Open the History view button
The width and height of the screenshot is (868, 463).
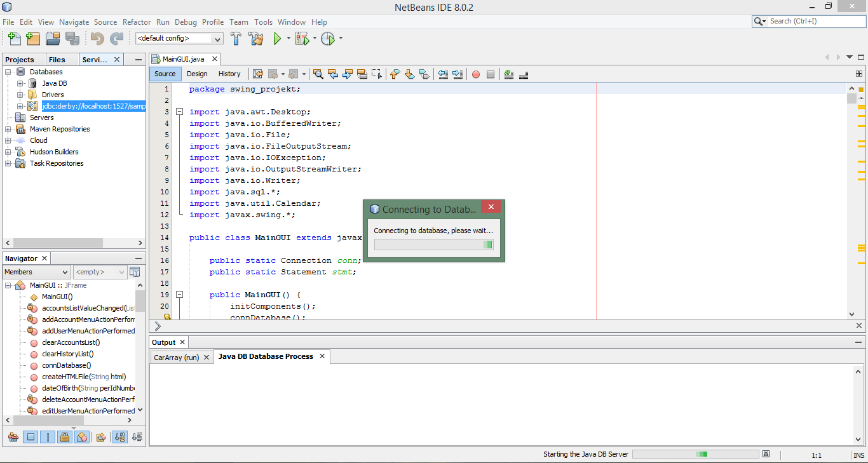click(x=229, y=74)
